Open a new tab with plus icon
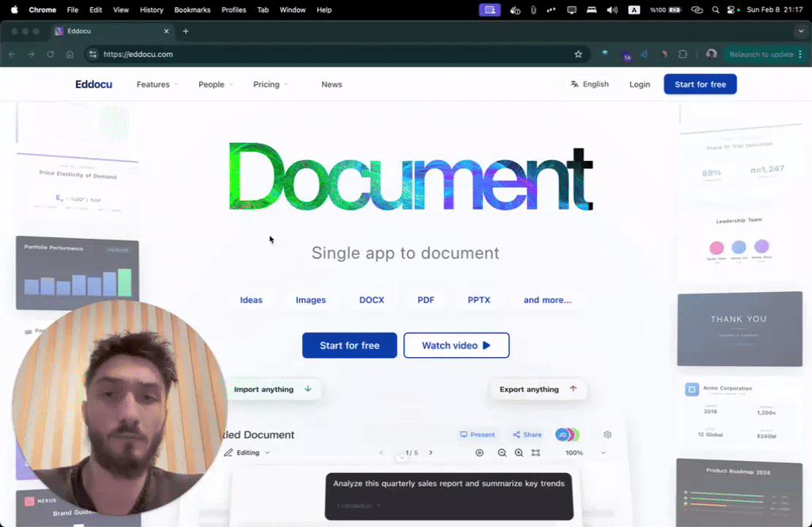This screenshot has height=527, width=812. 186,31
